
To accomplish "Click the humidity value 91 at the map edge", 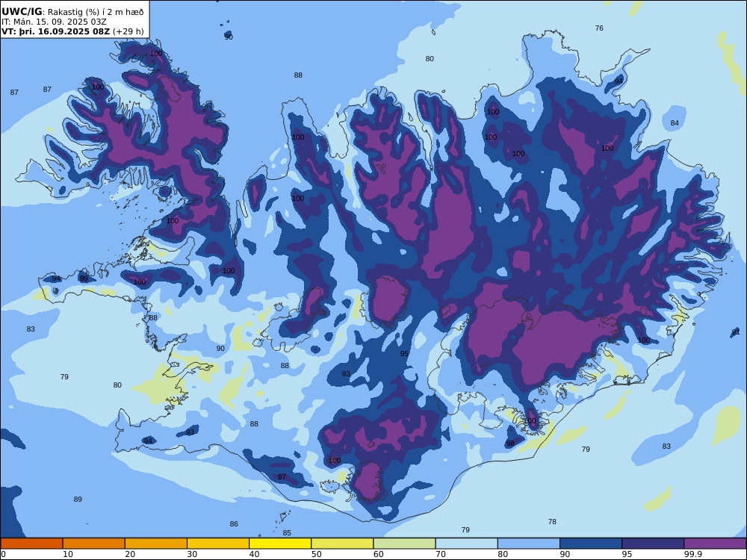I will point(736,332).
